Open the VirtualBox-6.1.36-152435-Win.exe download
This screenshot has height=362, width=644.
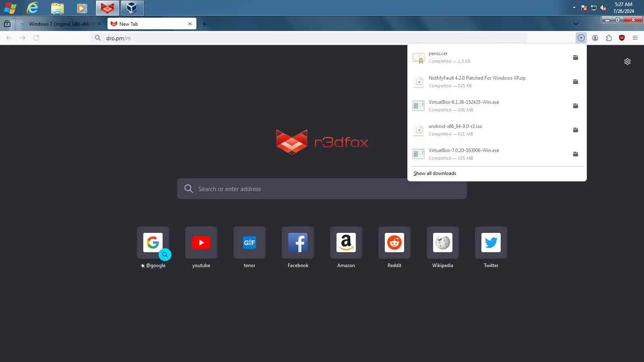point(488,106)
